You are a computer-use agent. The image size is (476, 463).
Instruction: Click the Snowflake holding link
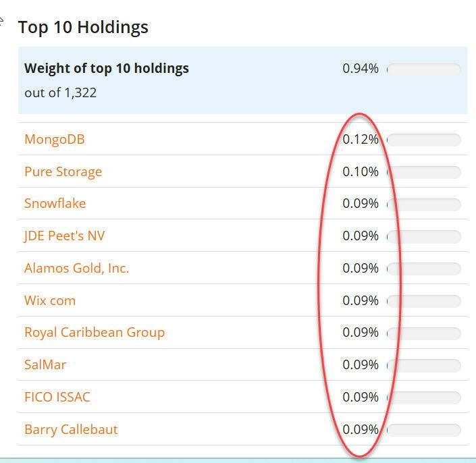55,203
